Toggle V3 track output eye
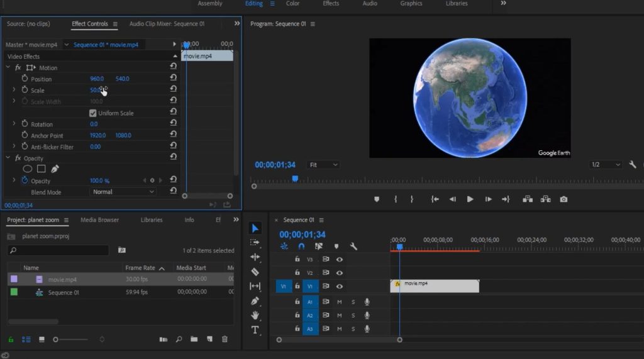 pos(339,259)
